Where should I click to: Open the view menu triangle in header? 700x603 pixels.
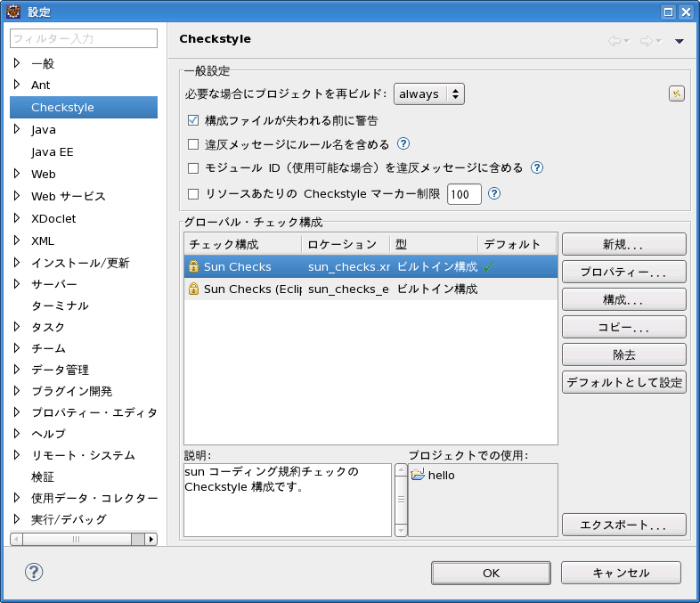(679, 41)
